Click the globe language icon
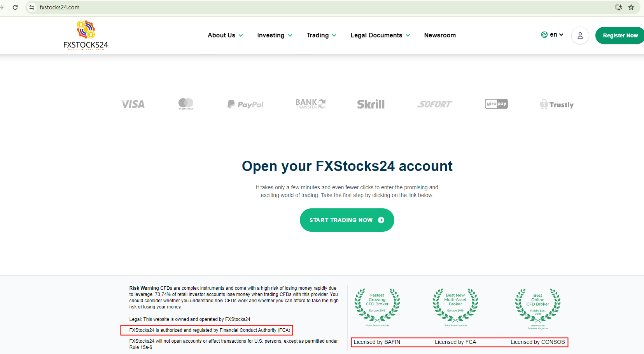 [544, 35]
